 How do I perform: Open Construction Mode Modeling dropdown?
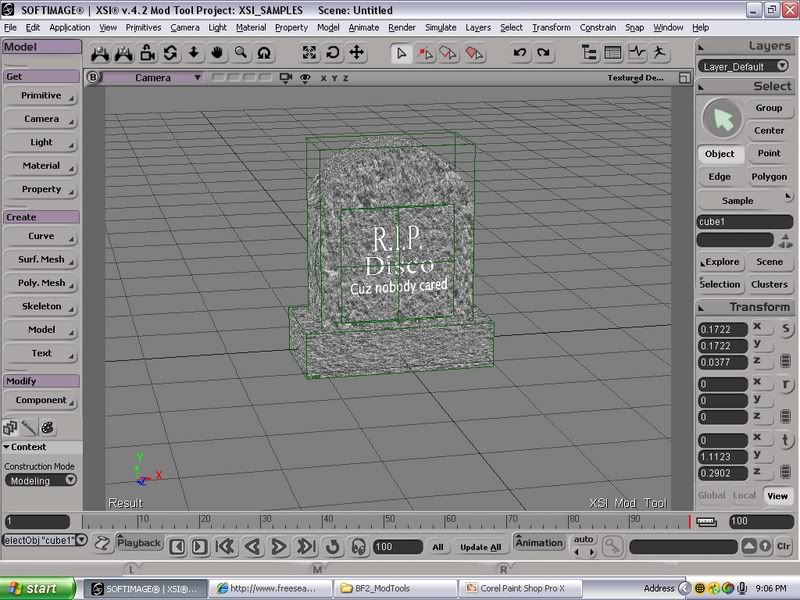tap(41, 481)
